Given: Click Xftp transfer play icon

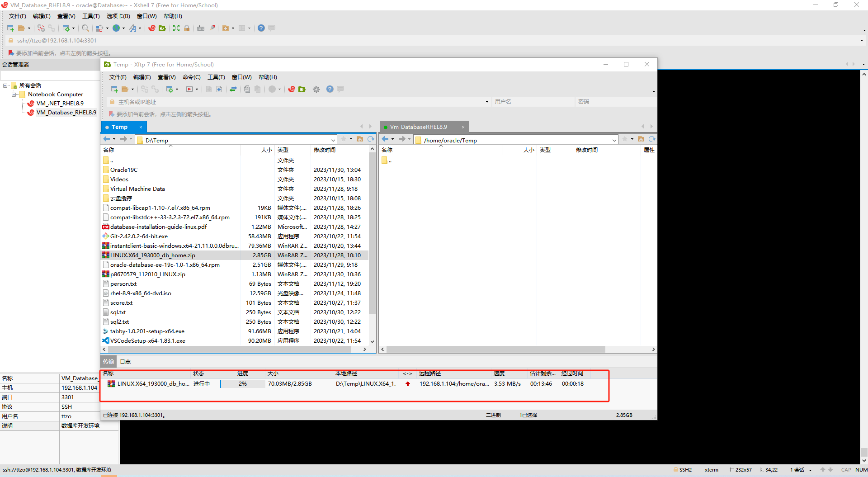Looking at the screenshot, I should pos(189,89).
